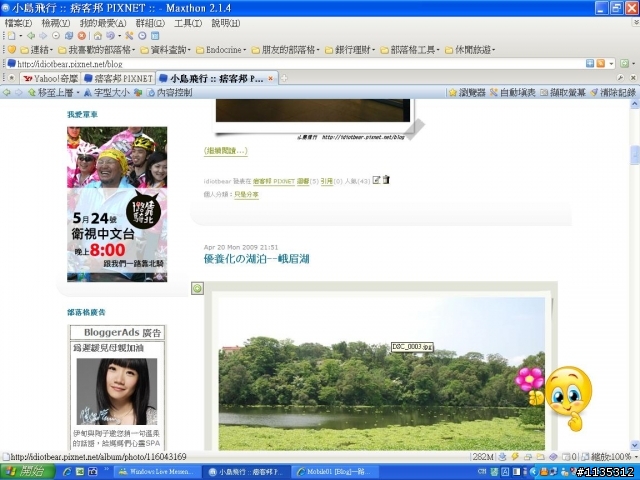Viewport: 640px width, 480px height.
Task: Click the yellow favorites heart icon
Action: (x=12, y=50)
